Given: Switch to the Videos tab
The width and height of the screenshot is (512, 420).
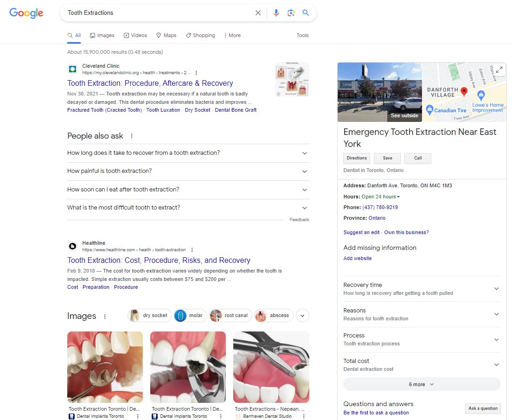Looking at the screenshot, I should click(135, 35).
